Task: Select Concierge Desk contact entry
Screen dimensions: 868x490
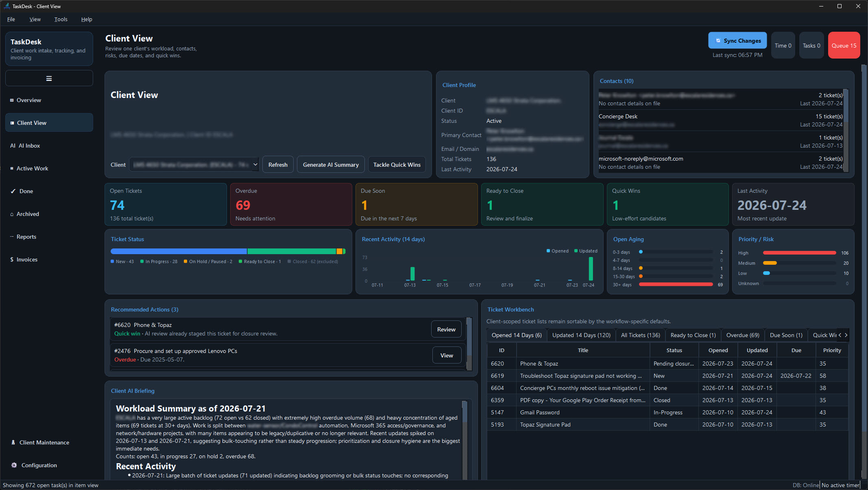Action: click(720, 120)
